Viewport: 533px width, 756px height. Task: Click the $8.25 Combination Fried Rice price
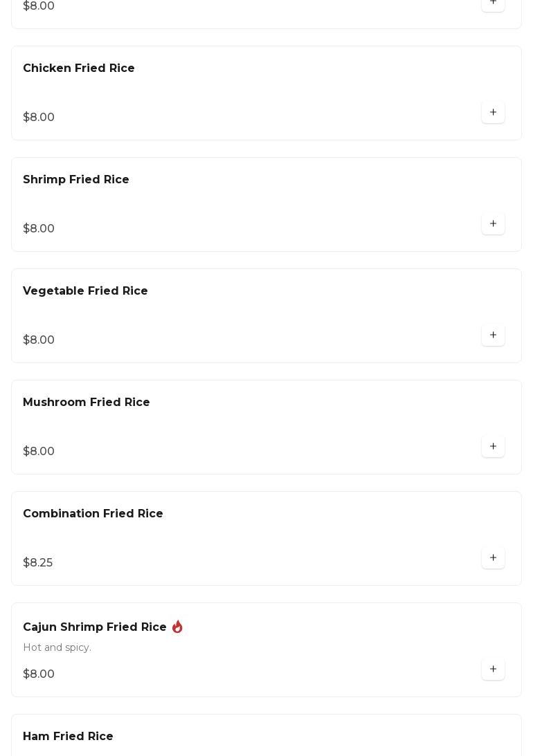click(x=38, y=563)
